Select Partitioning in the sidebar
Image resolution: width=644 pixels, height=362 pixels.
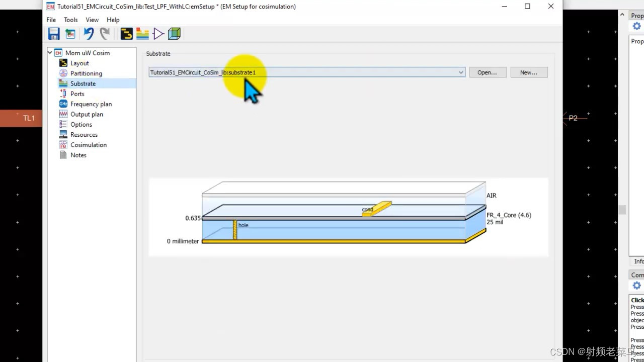click(87, 73)
